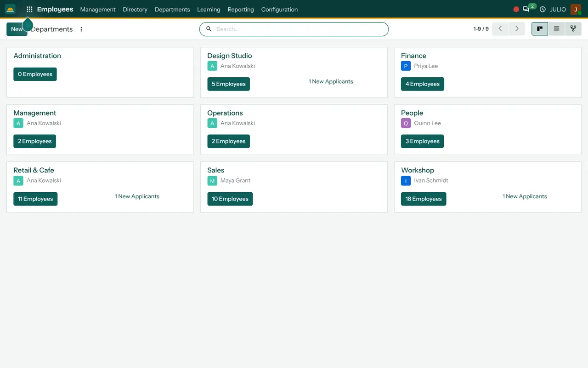This screenshot has height=368, width=588.
Task: Click the 1-9 / 9 pager counter
Action: coord(481,29)
